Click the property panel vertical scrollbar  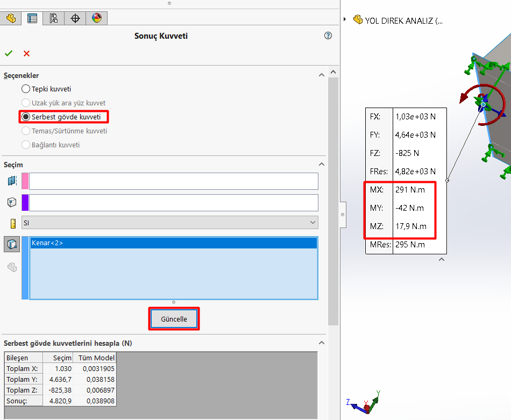333,201
